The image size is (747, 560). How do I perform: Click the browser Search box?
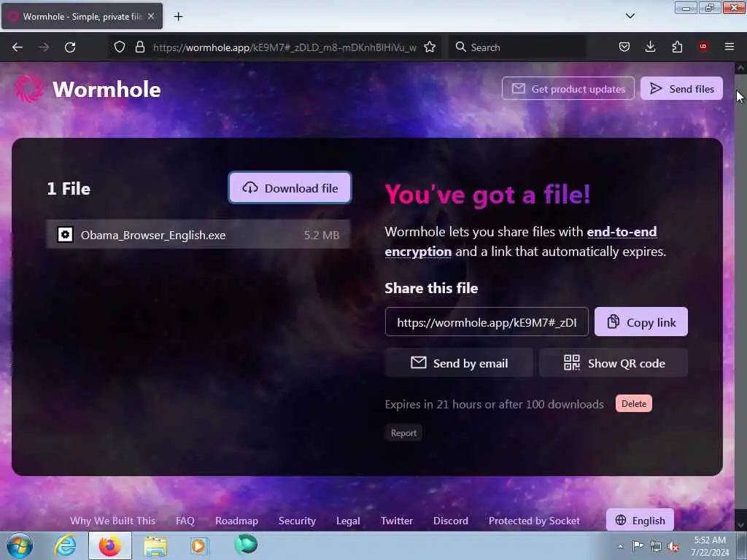pos(517,47)
